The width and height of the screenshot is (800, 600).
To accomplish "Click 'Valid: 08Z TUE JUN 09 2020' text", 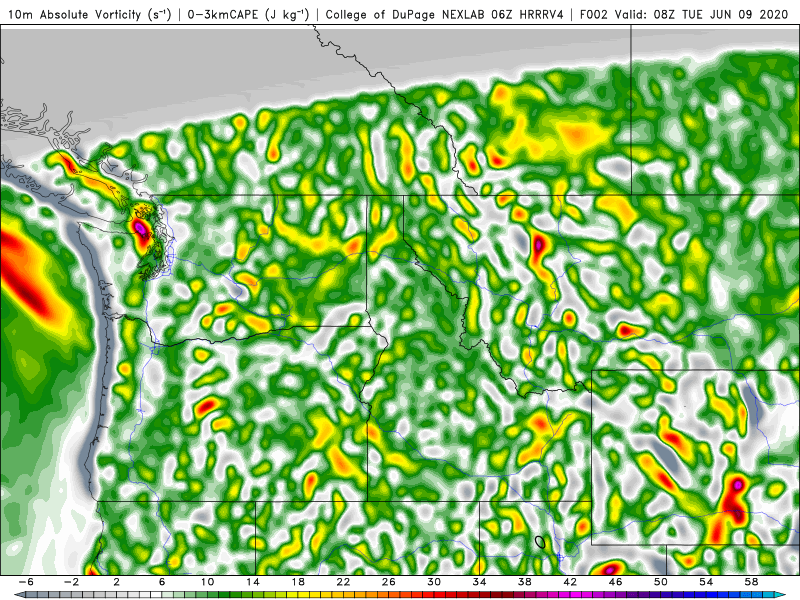I will tap(702, 14).
